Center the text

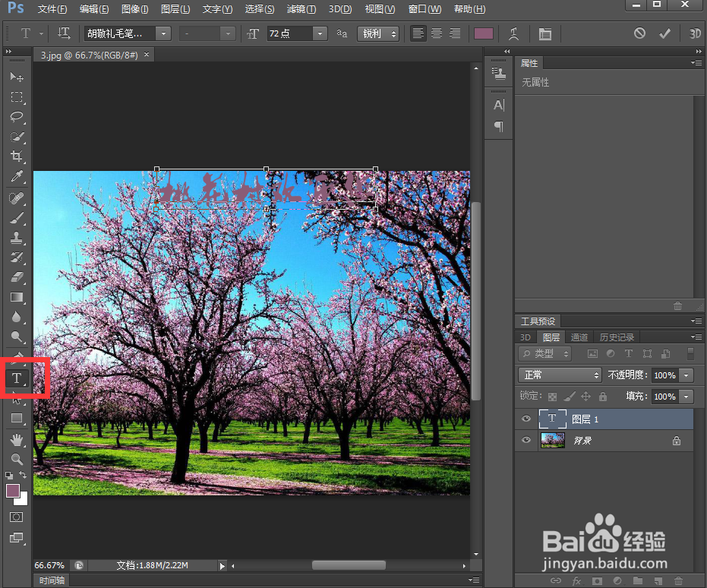[437, 33]
